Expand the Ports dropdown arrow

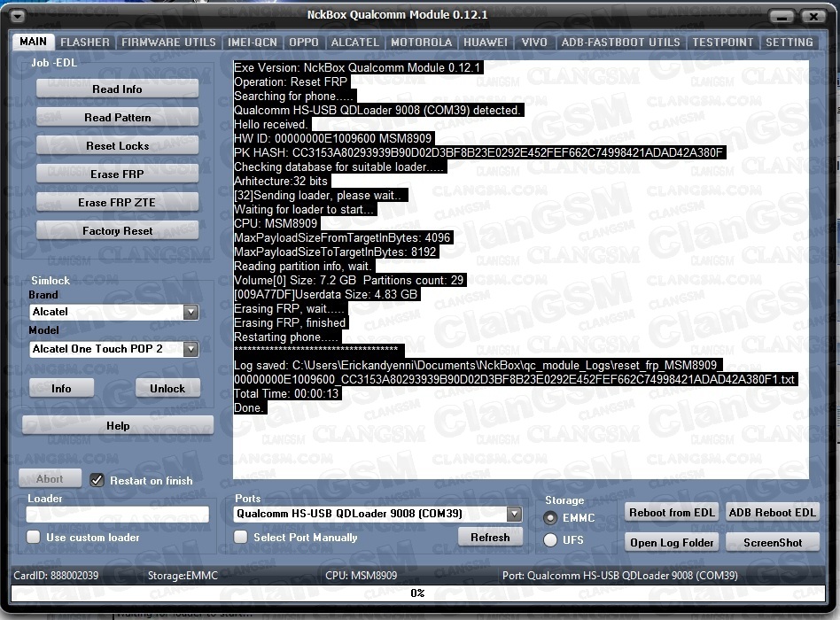(514, 514)
